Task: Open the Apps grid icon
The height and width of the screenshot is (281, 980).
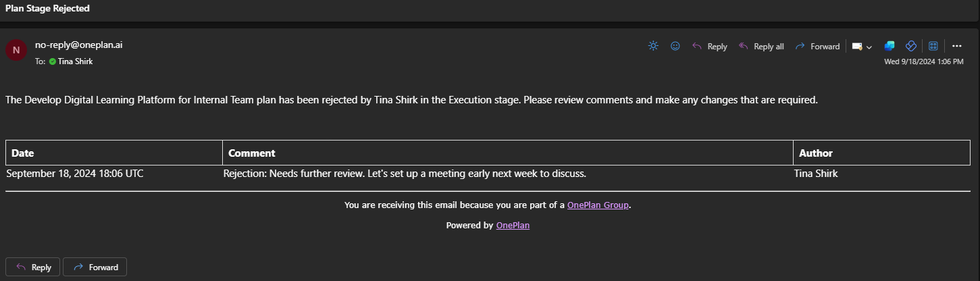Action: [933, 46]
